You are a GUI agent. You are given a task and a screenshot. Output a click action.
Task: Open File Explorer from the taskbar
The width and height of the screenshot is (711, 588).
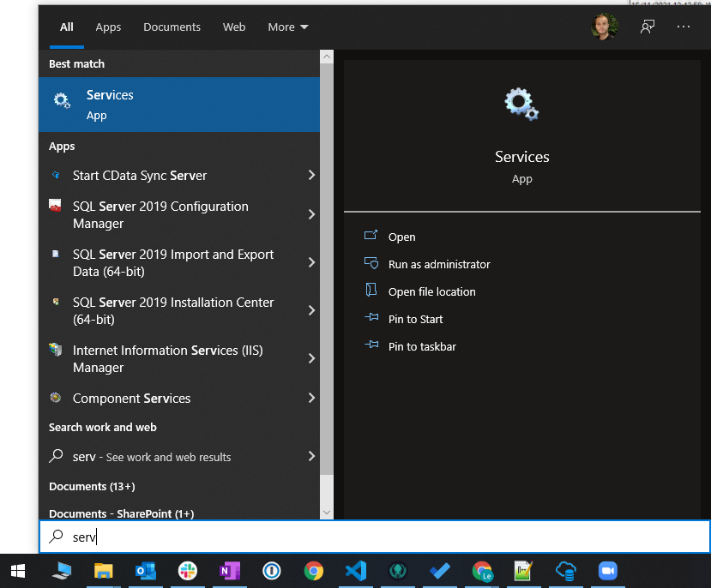click(104, 571)
